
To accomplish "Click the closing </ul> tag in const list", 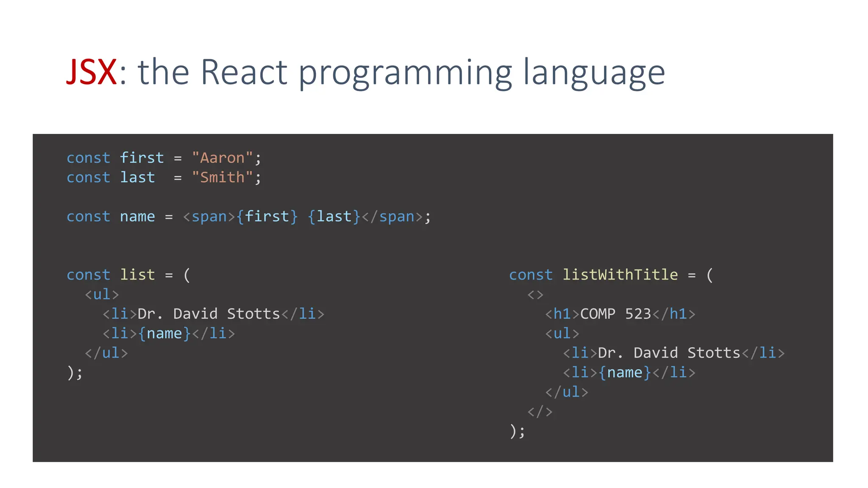I will click(106, 353).
